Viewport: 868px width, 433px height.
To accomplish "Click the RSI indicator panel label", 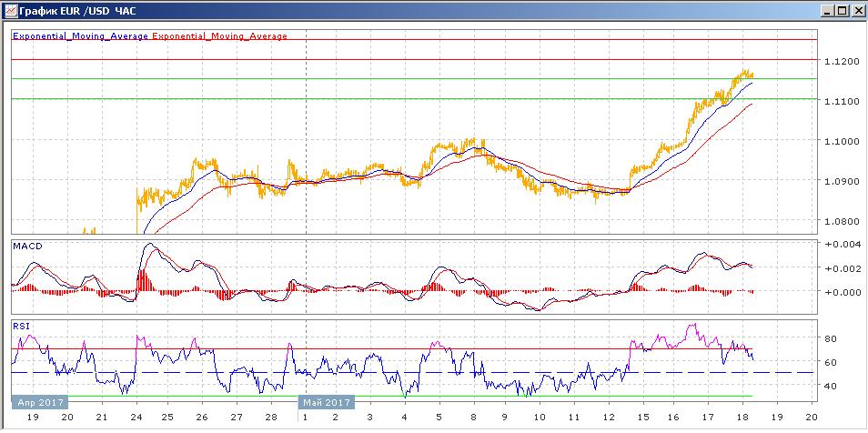I will click(x=20, y=325).
